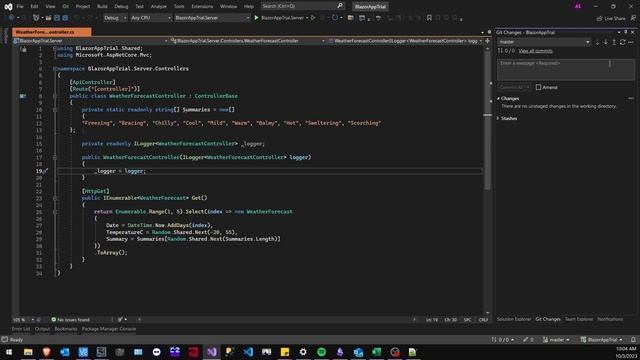Click the BlazorAppTrial repository status bar button
The width and height of the screenshot is (640, 360).
pos(602,340)
